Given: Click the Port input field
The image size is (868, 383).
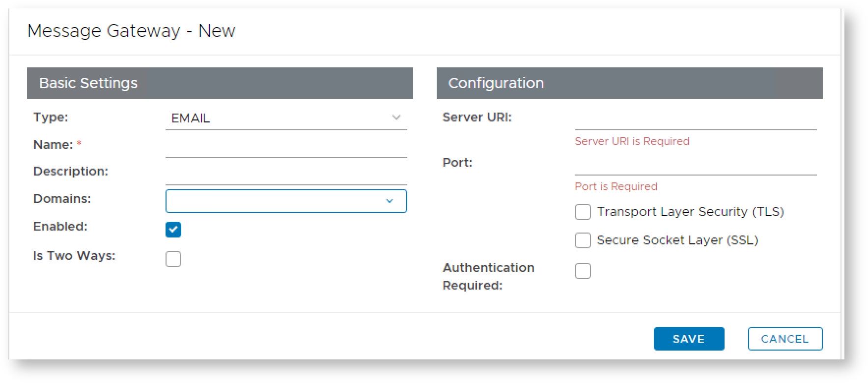Looking at the screenshot, I should 695,165.
